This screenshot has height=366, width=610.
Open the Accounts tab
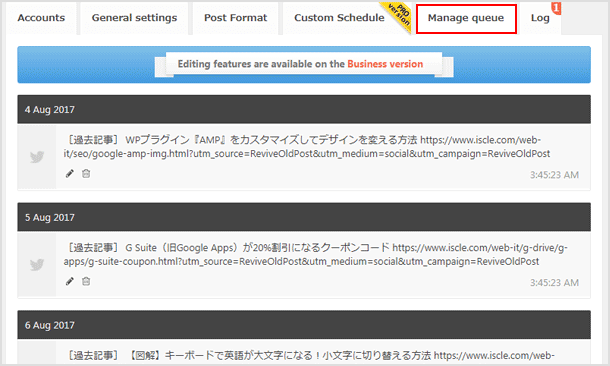[41, 18]
